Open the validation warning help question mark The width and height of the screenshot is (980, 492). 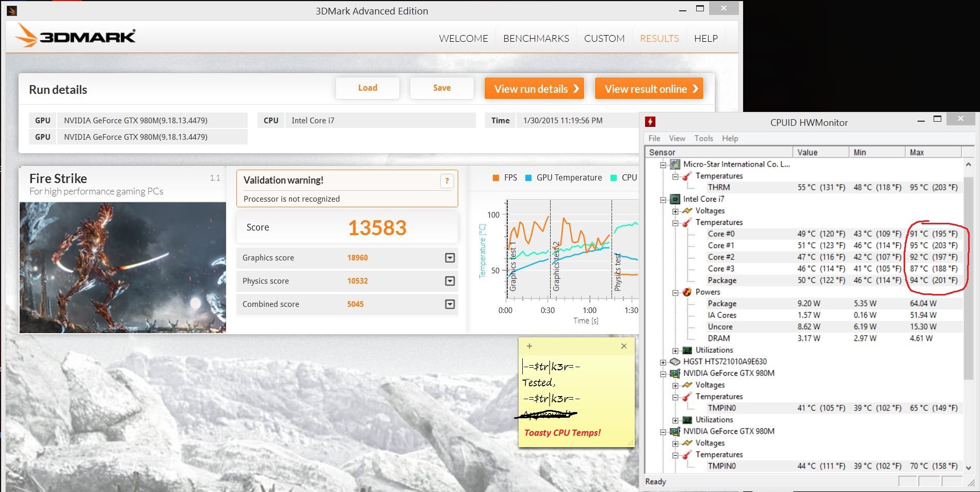coord(447,181)
